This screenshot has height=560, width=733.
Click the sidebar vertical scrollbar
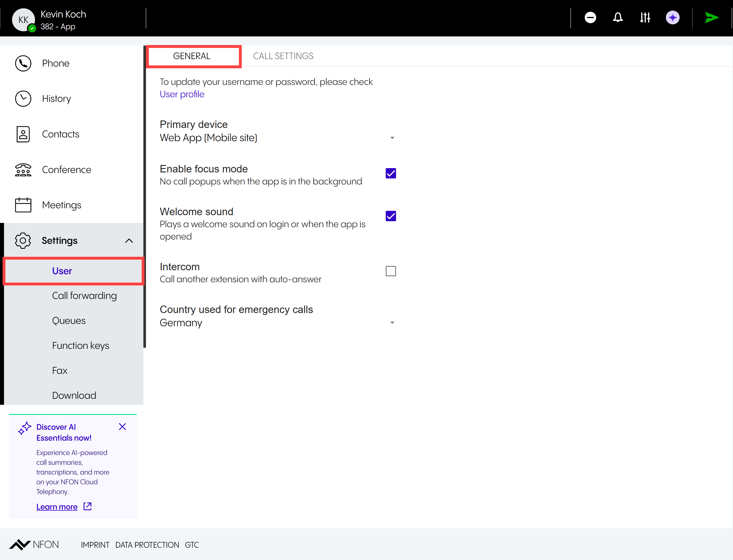145,197
